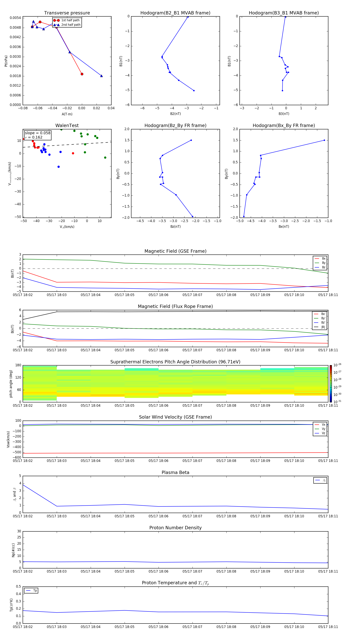Select the "r = 0.162" annotation
The height and width of the screenshot is (644, 351).
pyautogui.click(x=34, y=137)
